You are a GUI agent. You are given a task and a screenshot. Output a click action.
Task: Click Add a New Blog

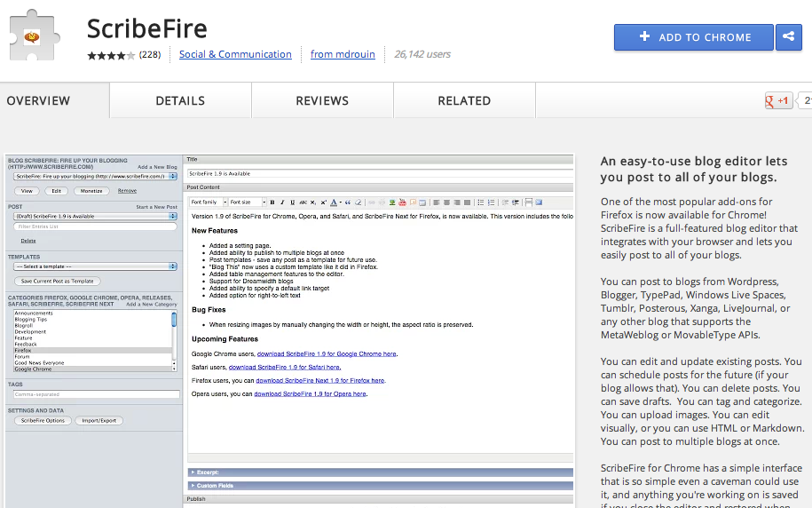coord(157,167)
